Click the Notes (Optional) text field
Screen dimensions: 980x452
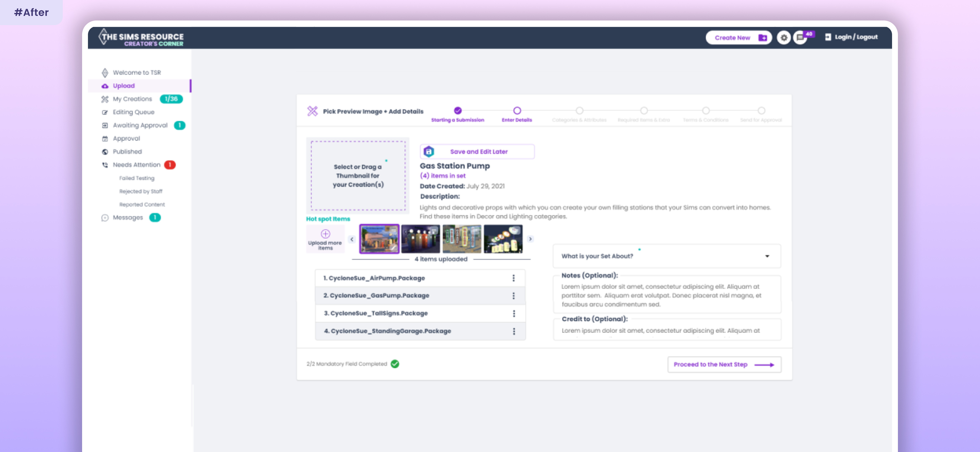[x=667, y=295]
